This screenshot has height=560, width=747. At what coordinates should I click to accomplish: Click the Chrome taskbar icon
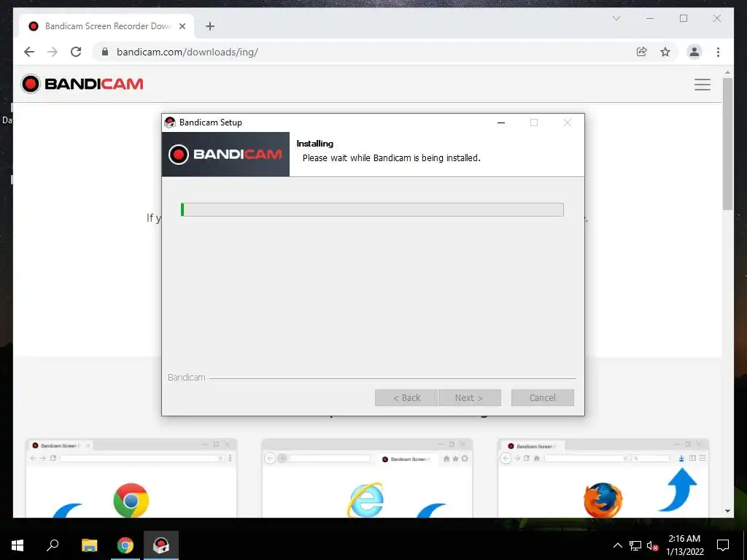(125, 545)
